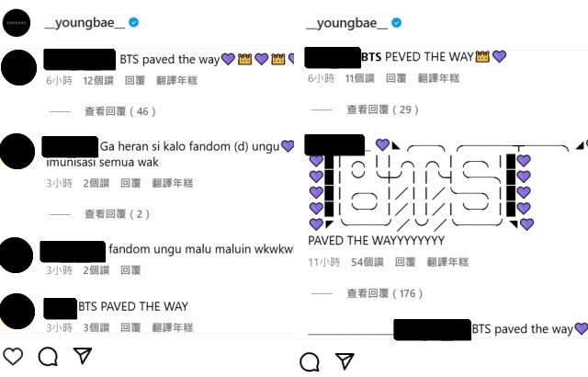Expand 查看回覆 (46) replies
This screenshot has width=588, height=377.
(x=120, y=111)
